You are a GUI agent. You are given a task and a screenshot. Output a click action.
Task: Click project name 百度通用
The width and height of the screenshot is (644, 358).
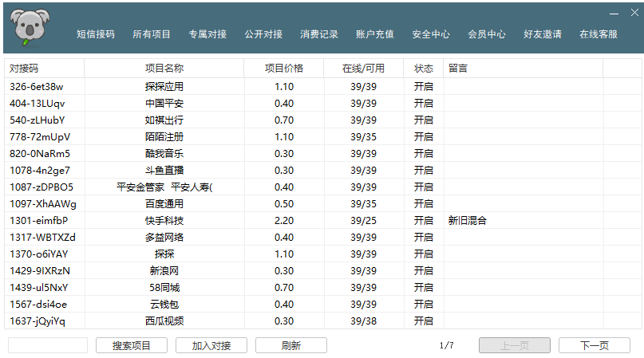click(x=164, y=204)
